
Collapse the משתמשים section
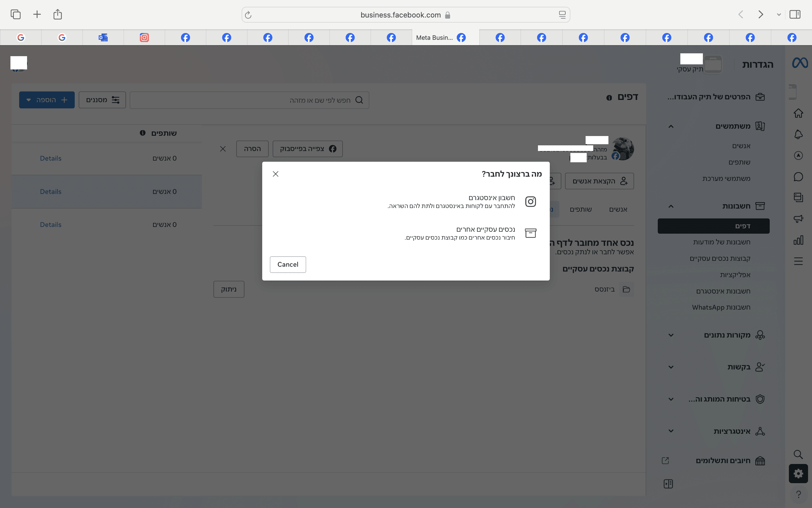(671, 126)
